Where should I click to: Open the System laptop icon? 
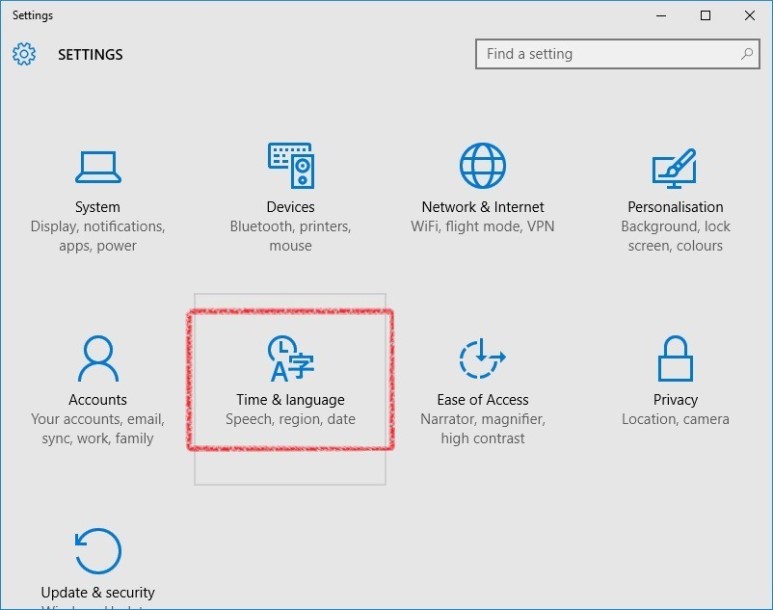coord(98,167)
